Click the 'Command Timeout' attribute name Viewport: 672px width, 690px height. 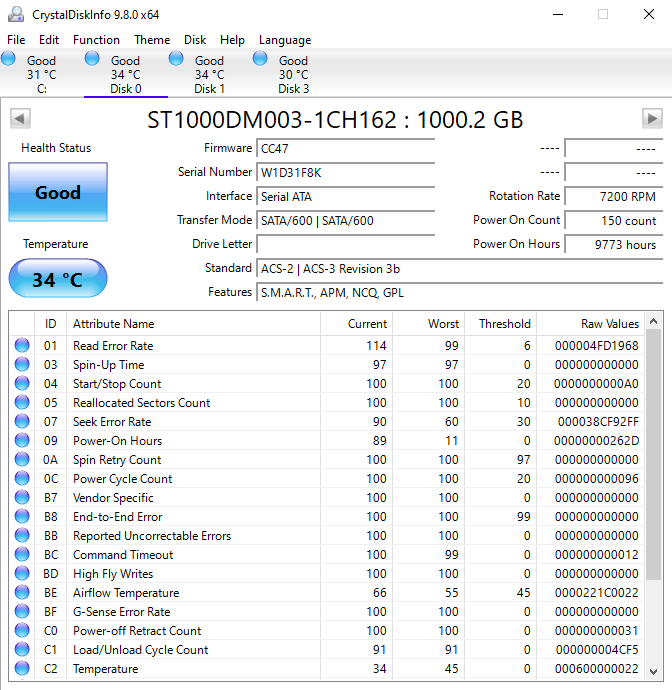pos(123,554)
